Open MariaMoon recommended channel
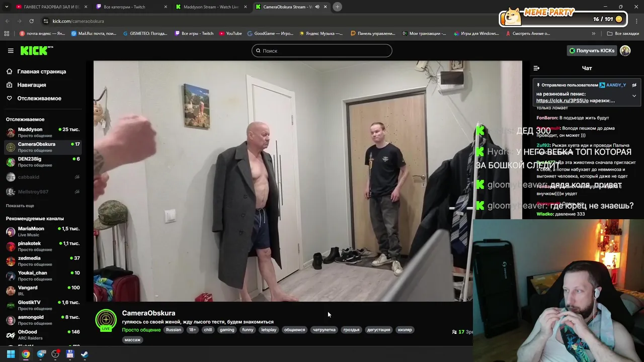The image size is (644, 362). click(x=43, y=231)
